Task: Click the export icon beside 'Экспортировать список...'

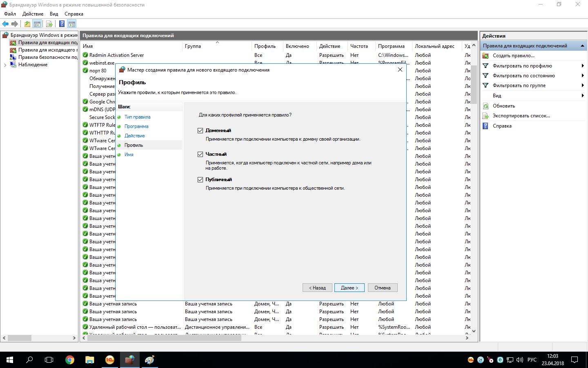Action: point(486,116)
